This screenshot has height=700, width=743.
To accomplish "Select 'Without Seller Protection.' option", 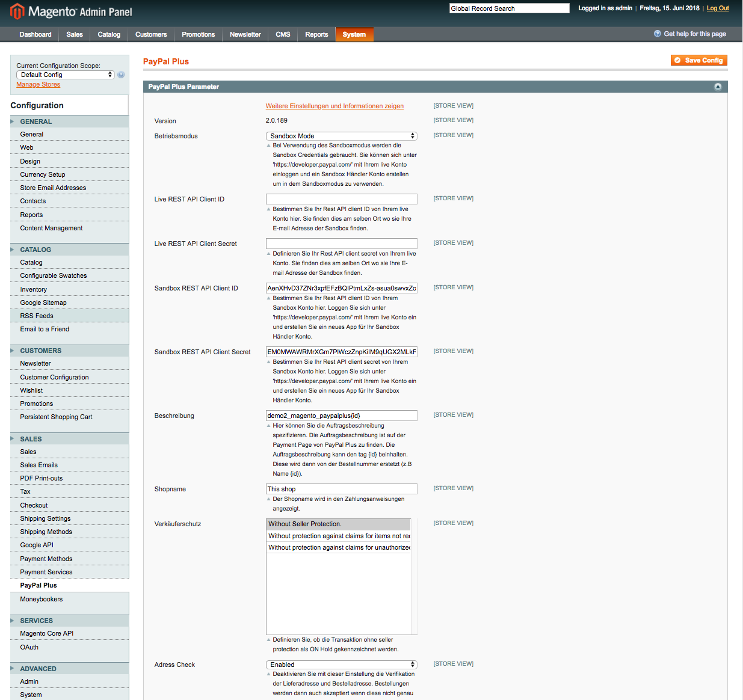I will pos(339,524).
